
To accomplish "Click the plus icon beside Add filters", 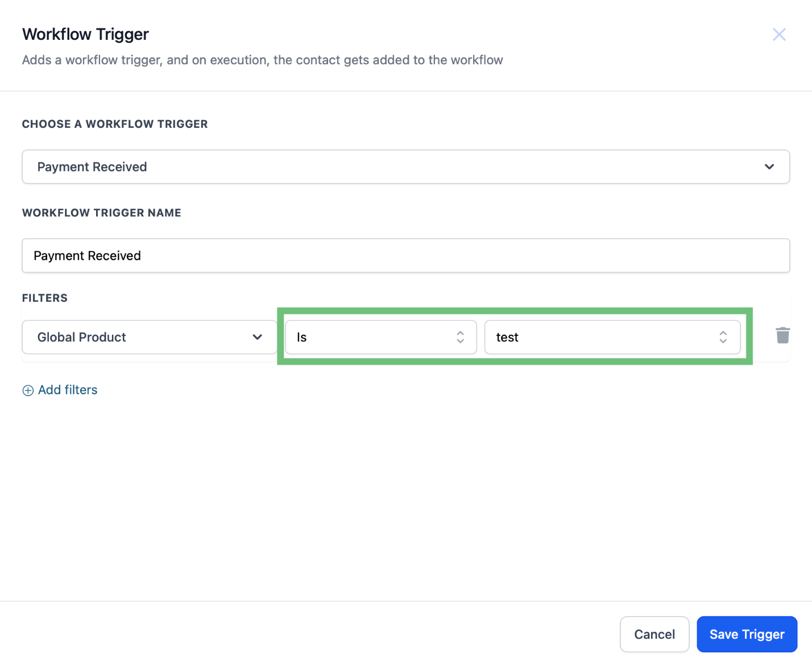I will 28,390.
